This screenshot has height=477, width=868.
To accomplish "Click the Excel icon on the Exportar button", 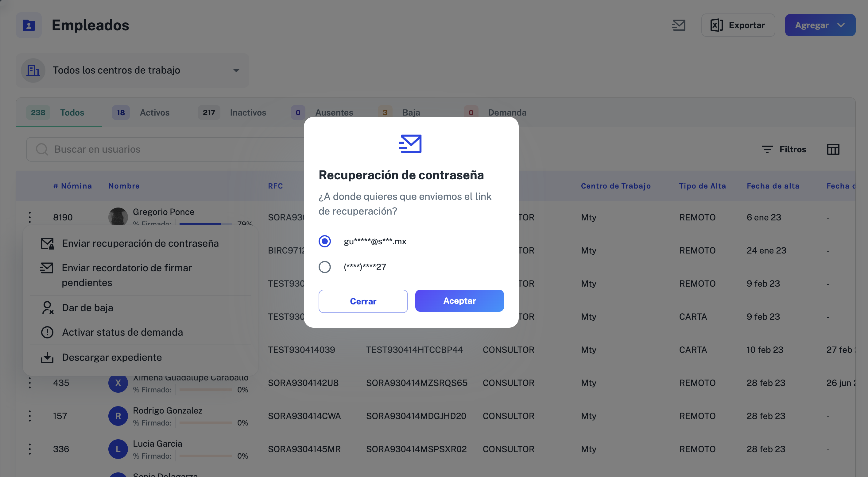I will (716, 25).
